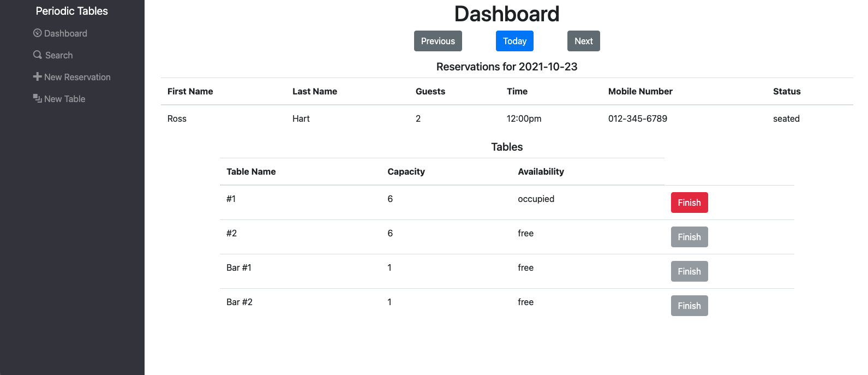The image size is (868, 375).
Task: Open the Dashboard sidebar link
Action: tap(60, 33)
